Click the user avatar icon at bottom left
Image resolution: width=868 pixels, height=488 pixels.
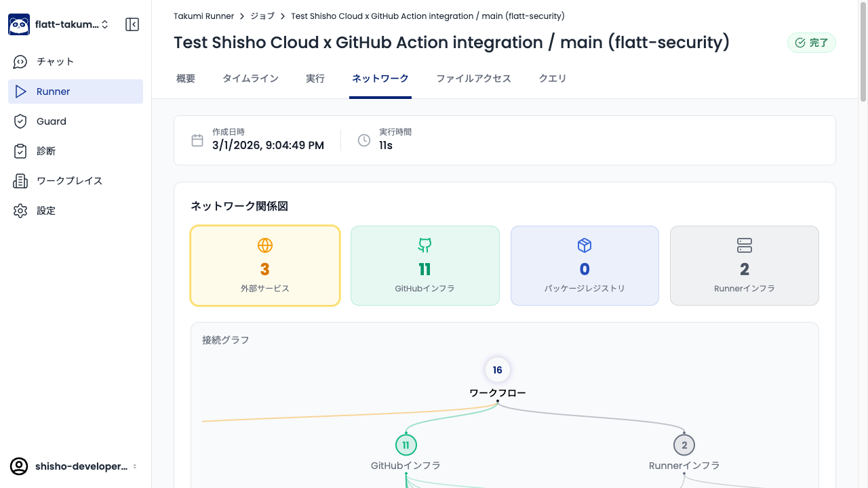point(19,466)
